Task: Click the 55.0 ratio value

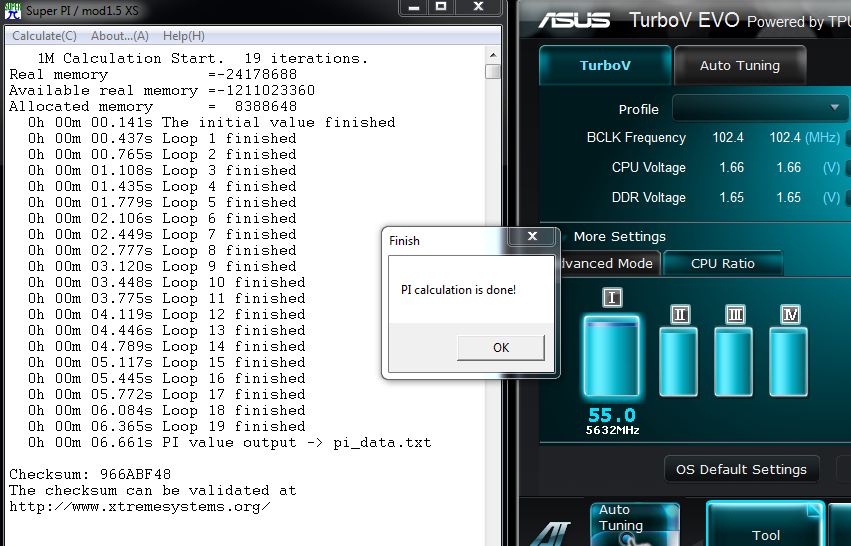Action: point(612,415)
